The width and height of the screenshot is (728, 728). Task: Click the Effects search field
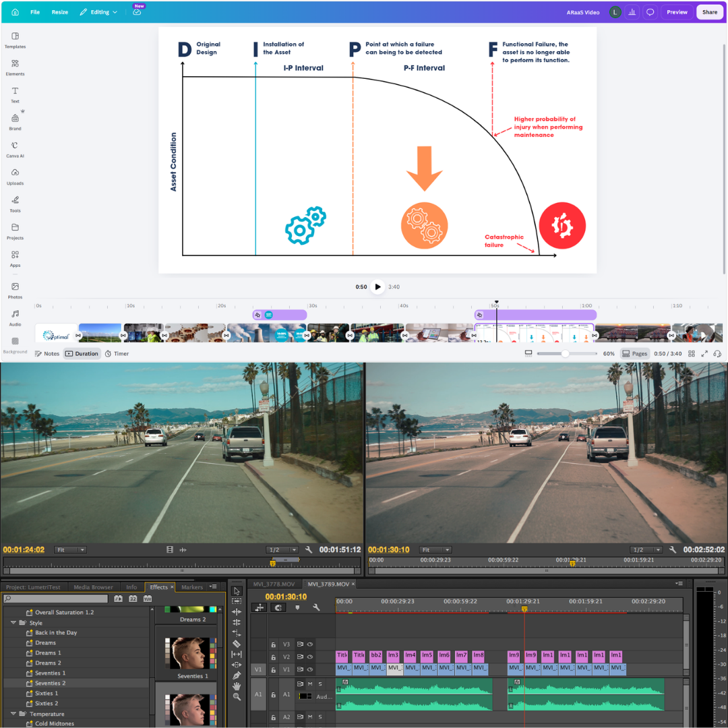56,599
